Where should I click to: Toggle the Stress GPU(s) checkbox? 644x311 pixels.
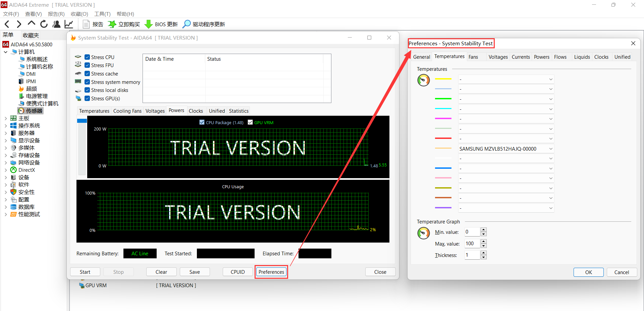point(87,99)
